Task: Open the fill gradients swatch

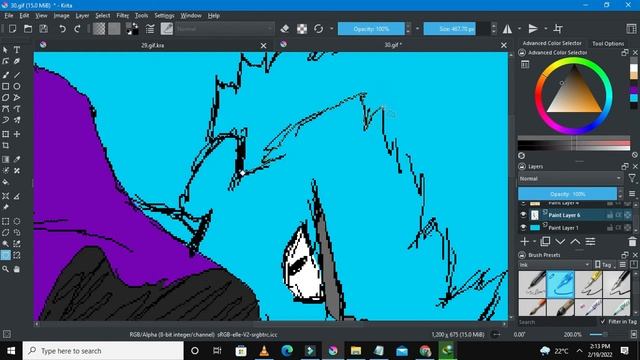Action: tap(99, 29)
